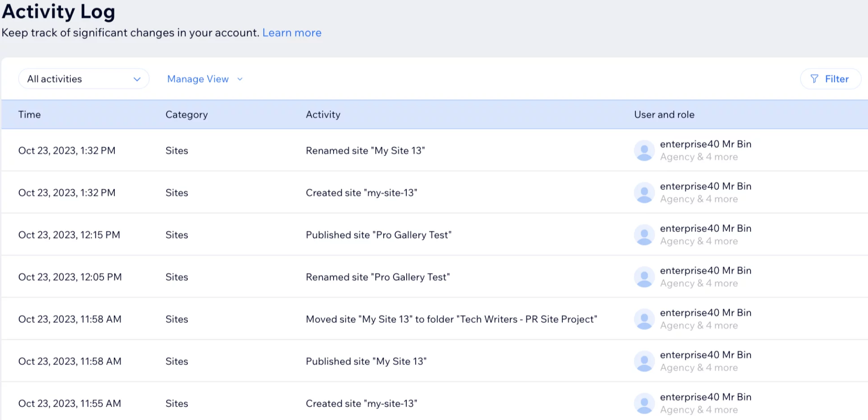
Task: Click avatar in Renamed "Pro Gallery Test" row
Action: coord(644,277)
